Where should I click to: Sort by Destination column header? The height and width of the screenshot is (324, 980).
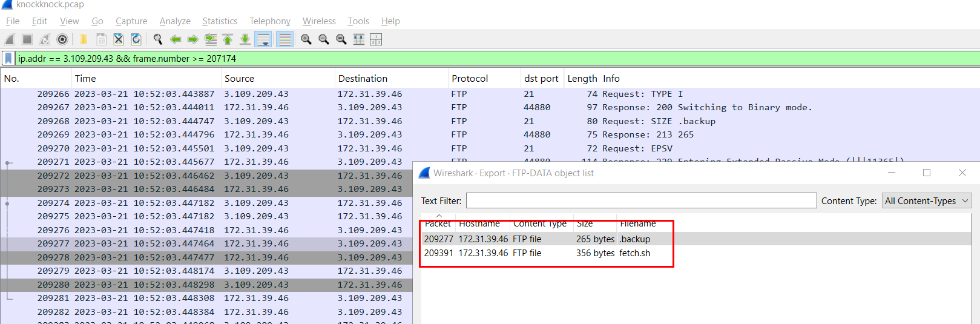coord(392,79)
